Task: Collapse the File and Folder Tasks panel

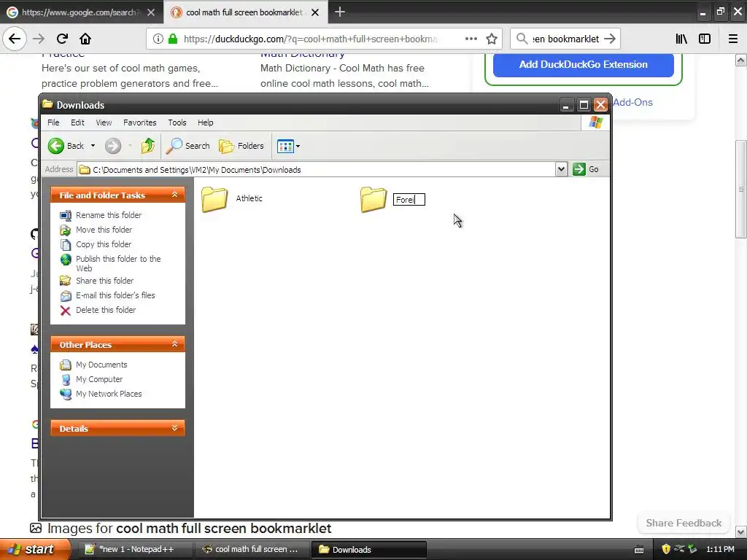Action: (174, 195)
